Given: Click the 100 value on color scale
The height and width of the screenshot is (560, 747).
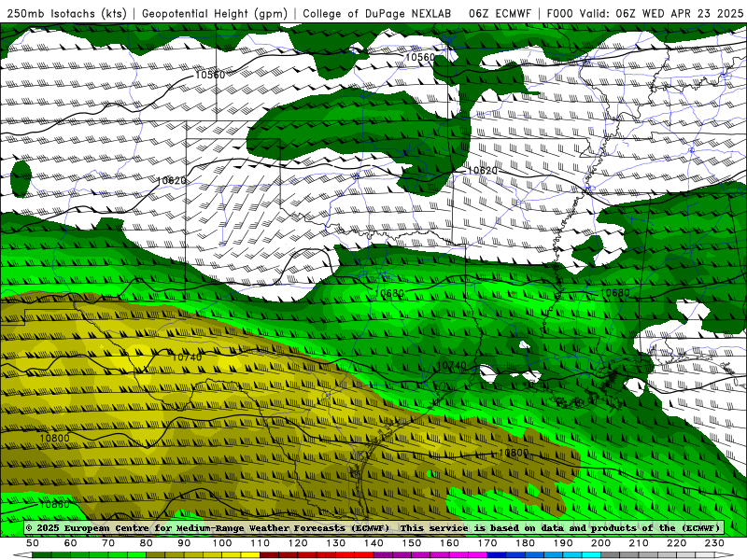Looking at the screenshot, I should (x=222, y=543).
